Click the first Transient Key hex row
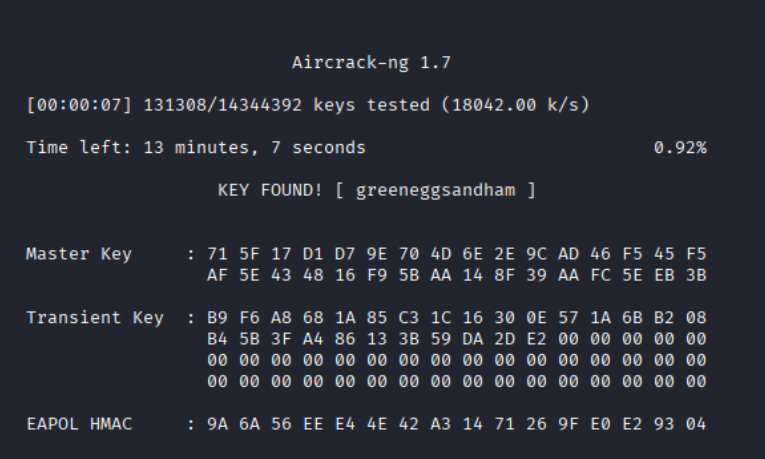 tap(456, 318)
